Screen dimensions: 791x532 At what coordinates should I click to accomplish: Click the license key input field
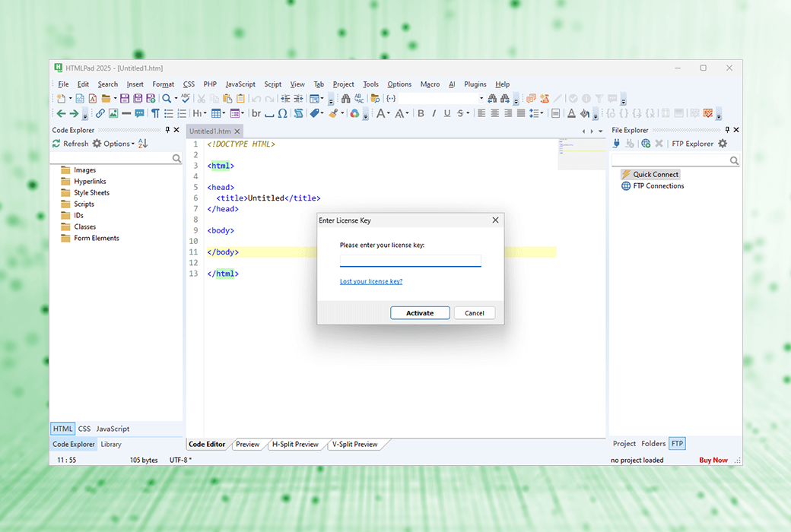[x=411, y=260]
